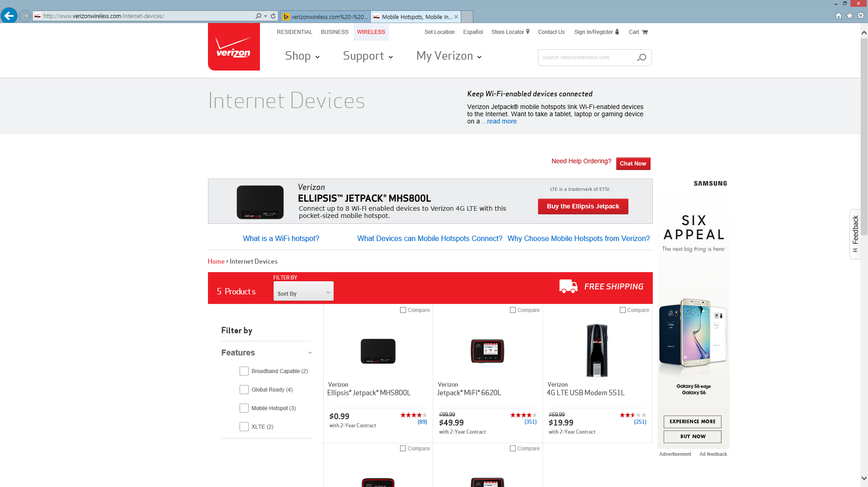Click the browser Back arrow button
The image size is (868, 487).
[9, 16]
